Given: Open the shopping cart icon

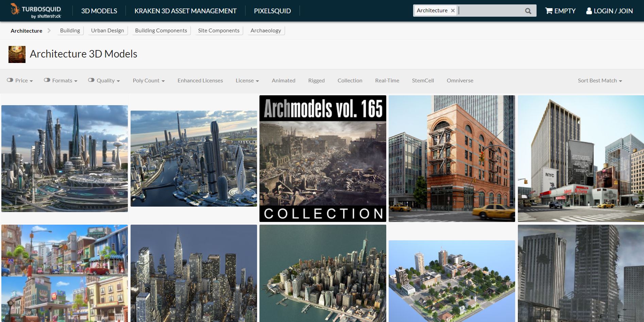Looking at the screenshot, I should 548,11.
